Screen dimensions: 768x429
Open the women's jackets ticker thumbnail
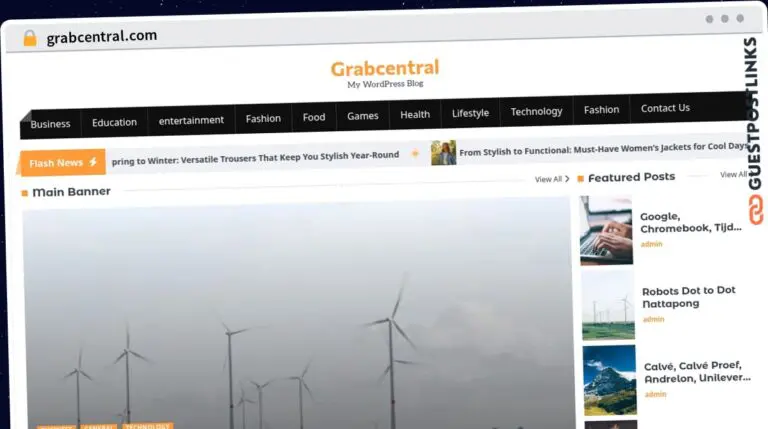click(443, 153)
